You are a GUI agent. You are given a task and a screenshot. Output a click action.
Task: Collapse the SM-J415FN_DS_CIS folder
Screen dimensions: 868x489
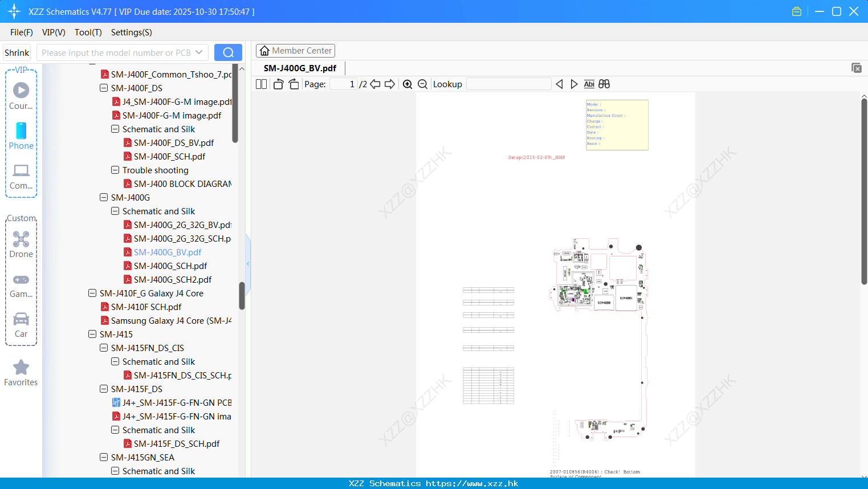tap(104, 348)
